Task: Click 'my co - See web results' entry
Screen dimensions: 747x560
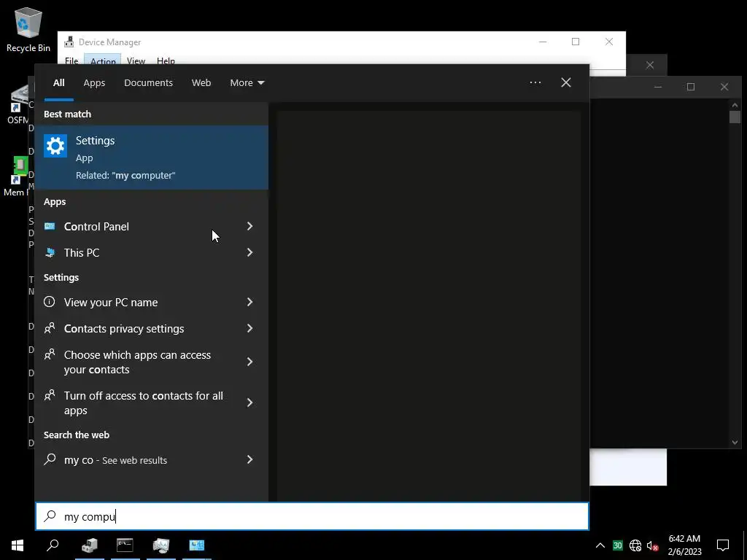Action: [x=152, y=459]
